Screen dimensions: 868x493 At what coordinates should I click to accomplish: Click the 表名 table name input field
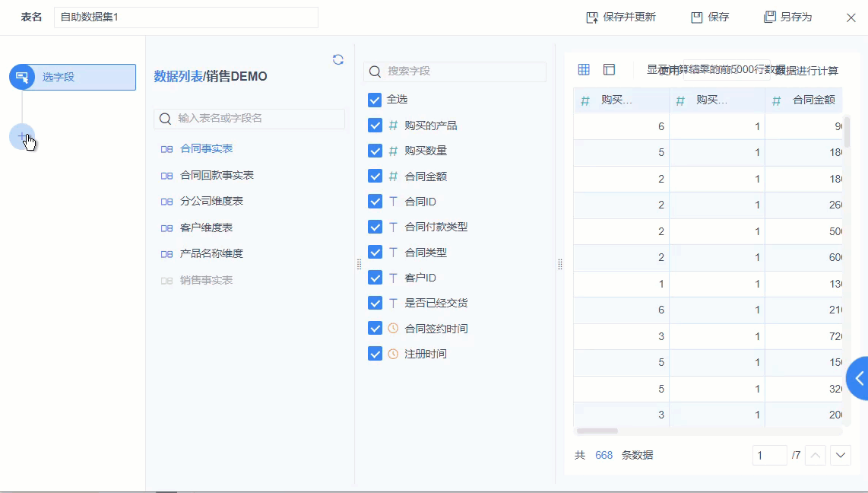tap(186, 17)
